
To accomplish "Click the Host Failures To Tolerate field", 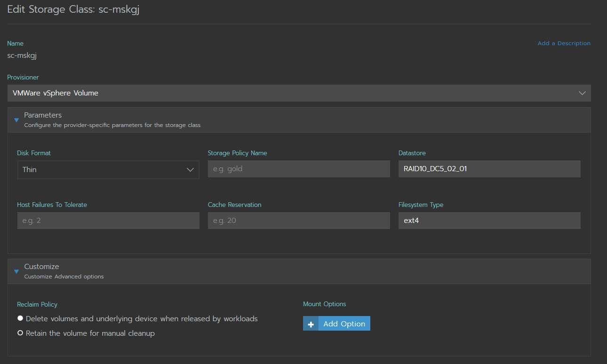I will tap(108, 220).
